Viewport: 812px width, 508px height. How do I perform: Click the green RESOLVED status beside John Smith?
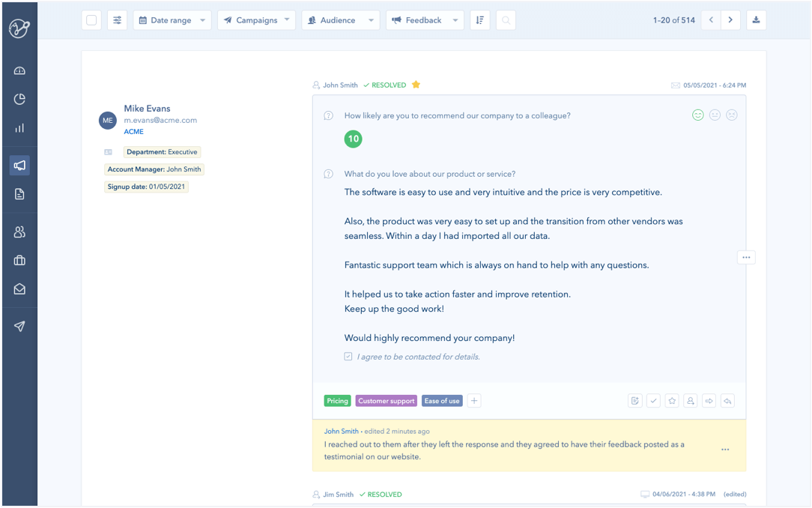point(385,85)
